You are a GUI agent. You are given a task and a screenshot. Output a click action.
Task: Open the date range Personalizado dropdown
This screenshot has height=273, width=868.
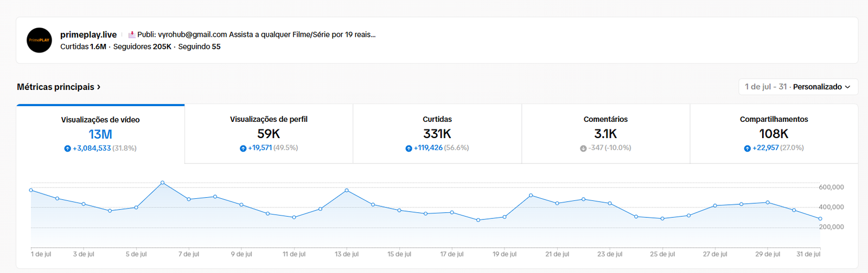coord(798,87)
